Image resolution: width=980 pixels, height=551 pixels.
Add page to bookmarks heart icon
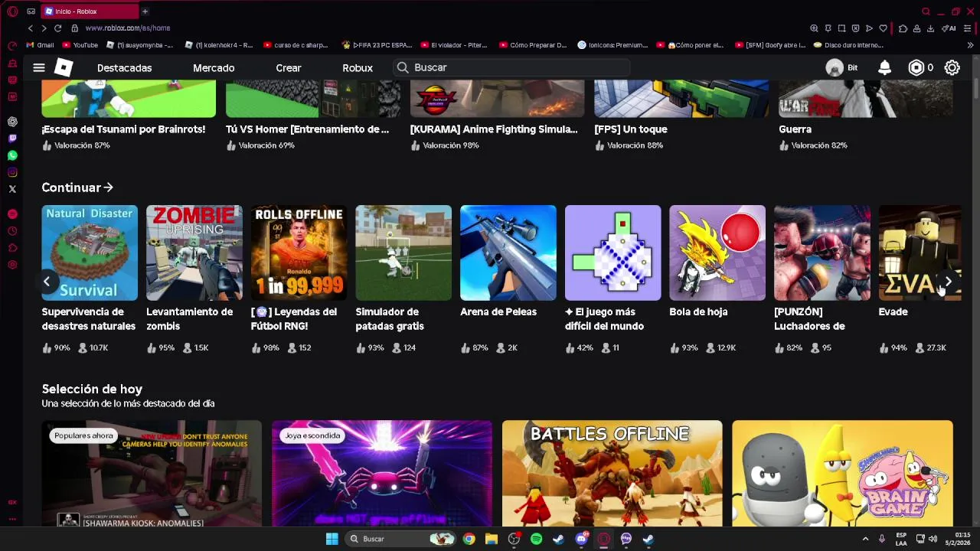(x=883, y=28)
